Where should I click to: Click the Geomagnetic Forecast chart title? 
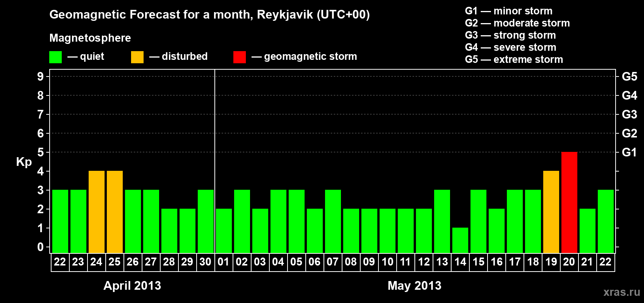[x=209, y=15]
